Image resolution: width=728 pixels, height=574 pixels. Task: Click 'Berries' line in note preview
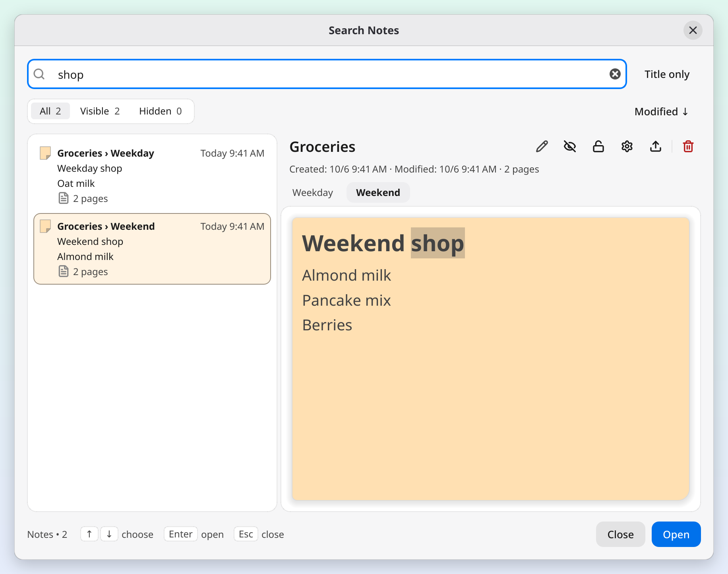(x=327, y=325)
